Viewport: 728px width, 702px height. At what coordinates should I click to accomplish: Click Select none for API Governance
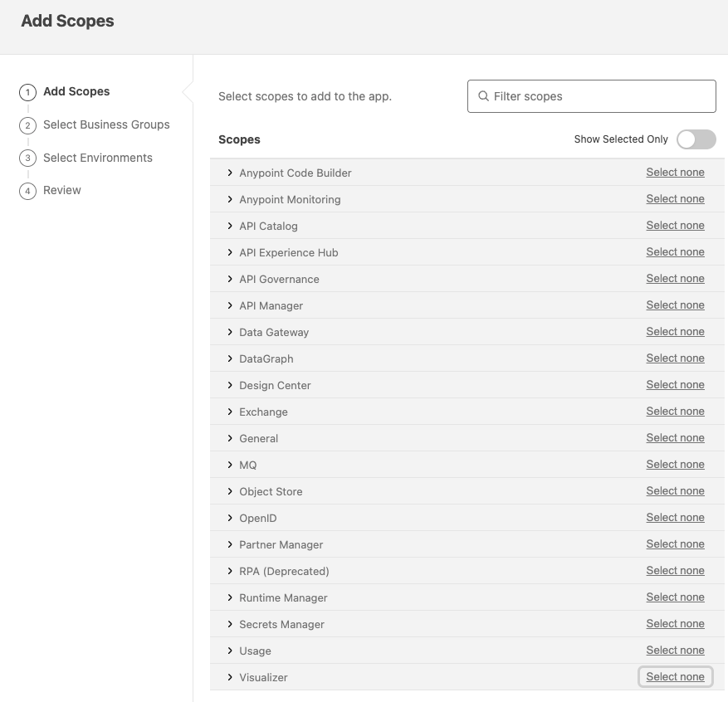coord(675,279)
